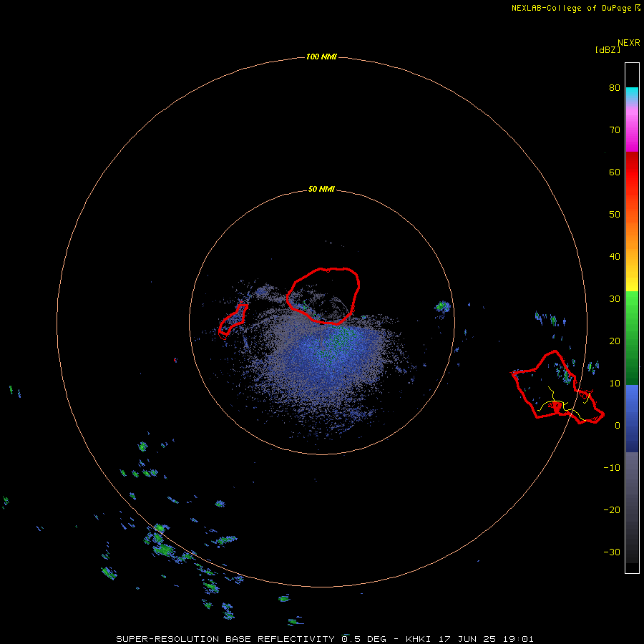644x644 pixels.
Task: Click the yellow road lines inside the eastern island
Action: coord(562,404)
